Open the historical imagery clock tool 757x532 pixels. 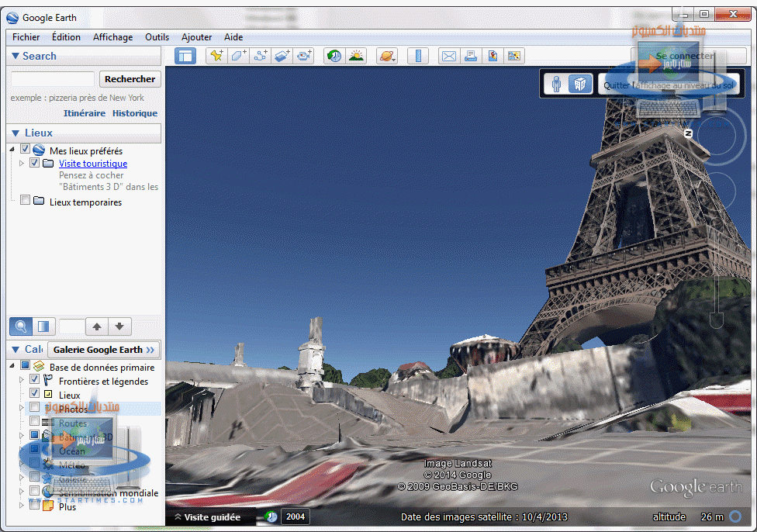[334, 56]
